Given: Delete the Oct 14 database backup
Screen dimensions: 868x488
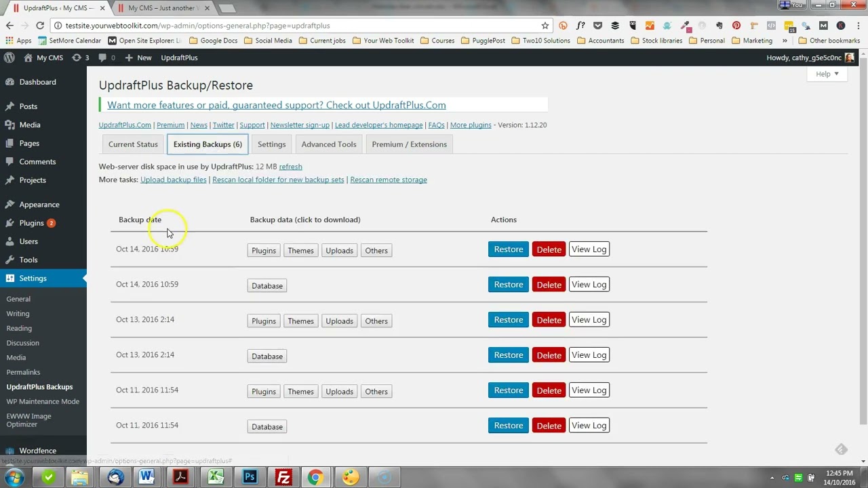Looking at the screenshot, I should click(549, 285).
